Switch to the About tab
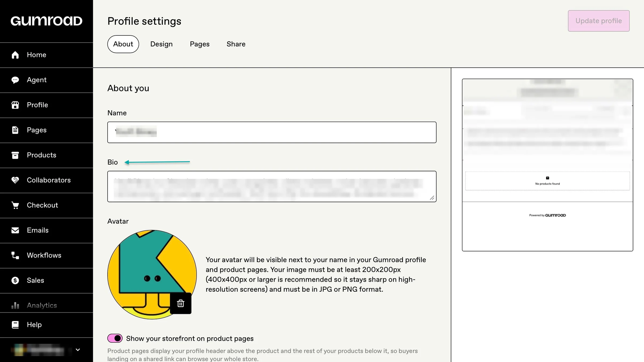Screen dimensions: 644x362 point(123,44)
